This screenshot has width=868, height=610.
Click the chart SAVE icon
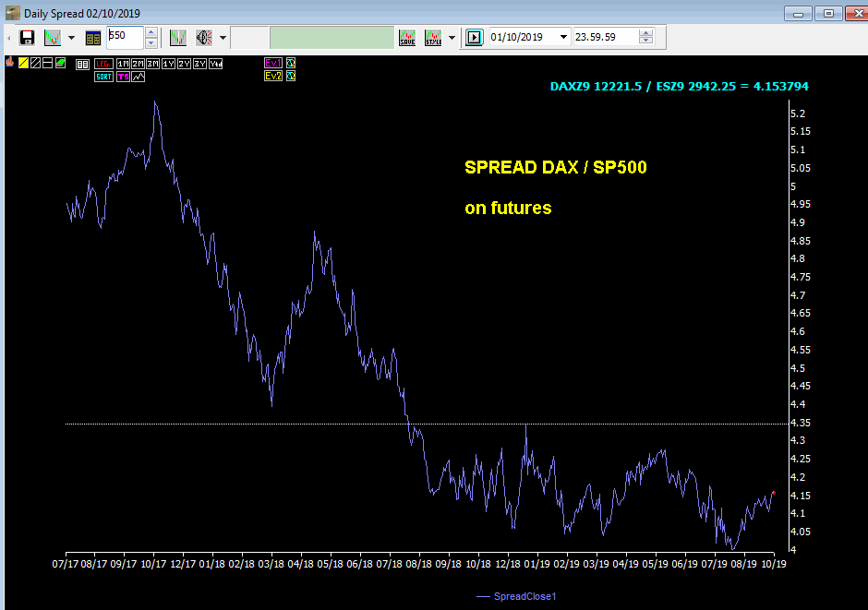[407, 38]
